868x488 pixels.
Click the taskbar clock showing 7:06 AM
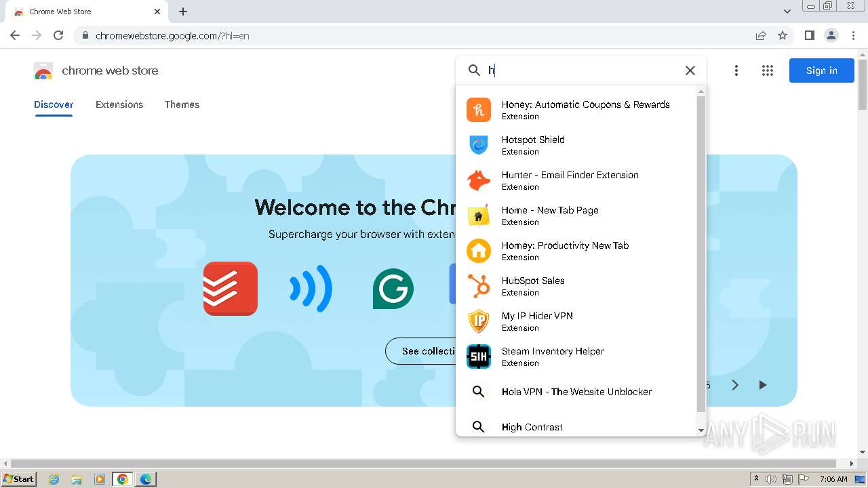tap(833, 479)
